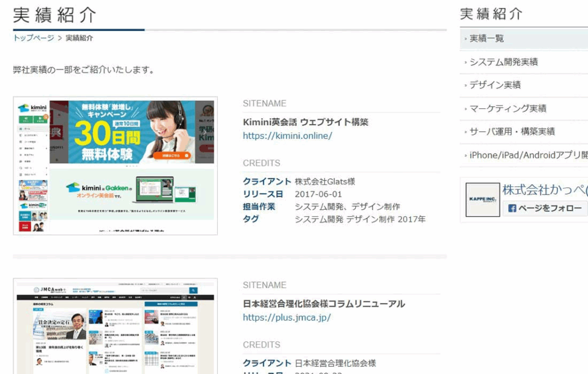This screenshot has height=374, width=588.
Task: Click the ページをフォロー Facebook button
Action: tap(544, 208)
